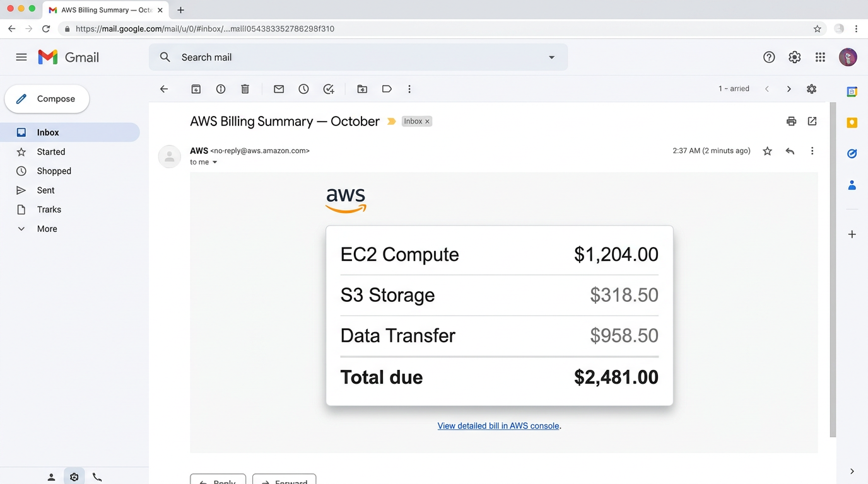Get add-ons with the plus icon
Image resolution: width=868 pixels, height=484 pixels.
click(x=852, y=234)
